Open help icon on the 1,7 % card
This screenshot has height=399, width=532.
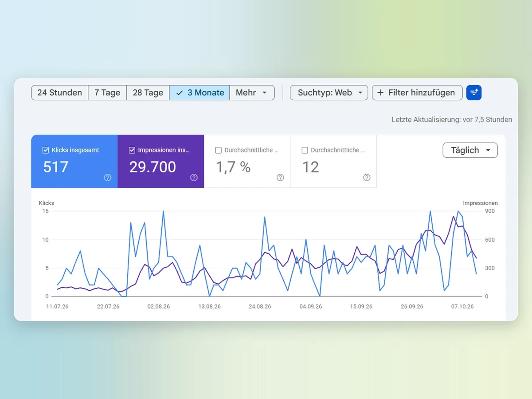coord(280,177)
